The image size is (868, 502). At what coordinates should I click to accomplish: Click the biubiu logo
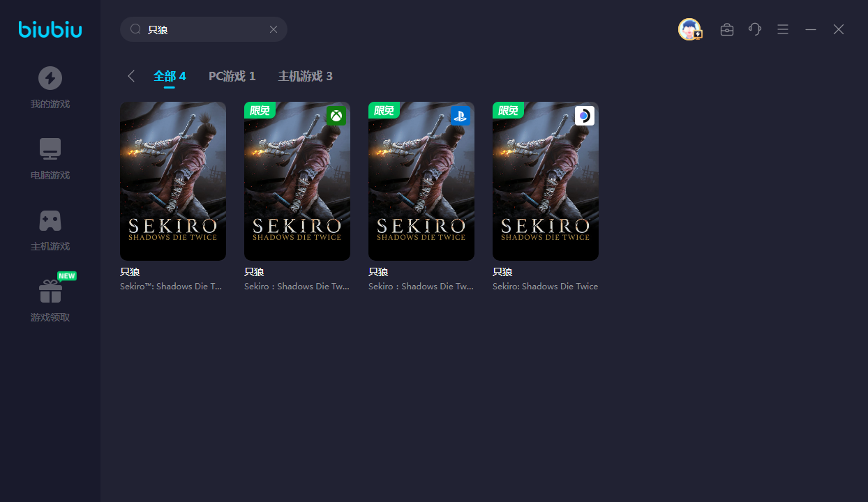point(50,29)
